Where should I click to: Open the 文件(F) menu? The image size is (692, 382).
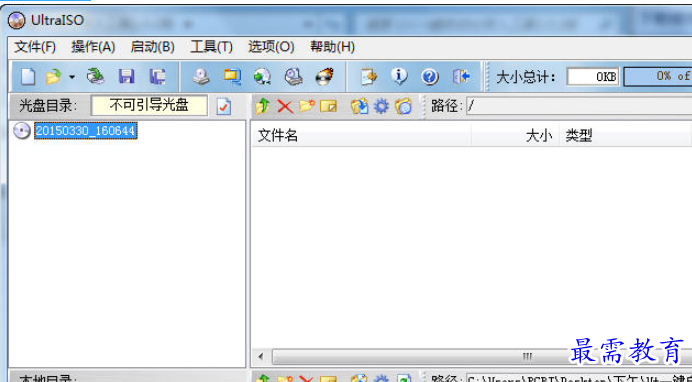35,47
